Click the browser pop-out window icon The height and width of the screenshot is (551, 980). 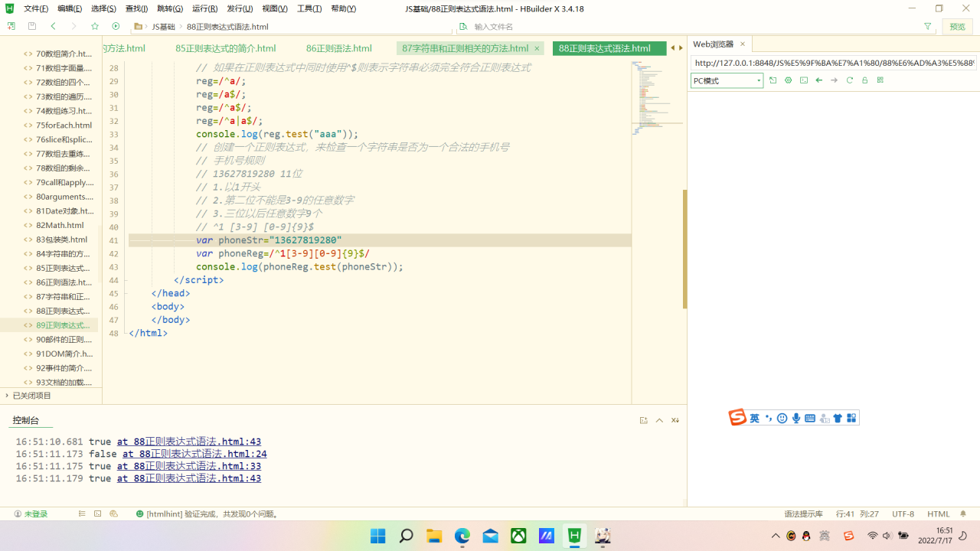coord(773,80)
